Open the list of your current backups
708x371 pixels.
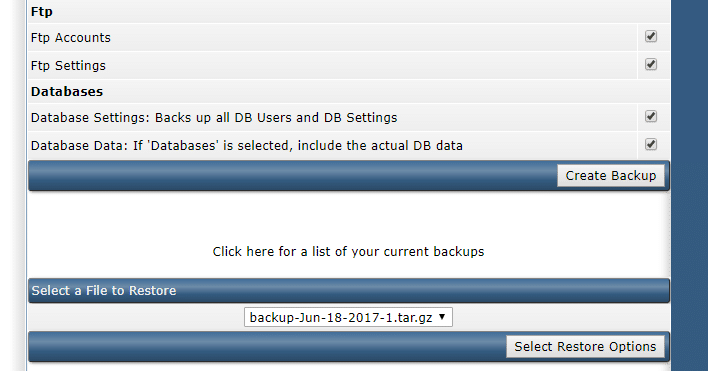click(348, 251)
